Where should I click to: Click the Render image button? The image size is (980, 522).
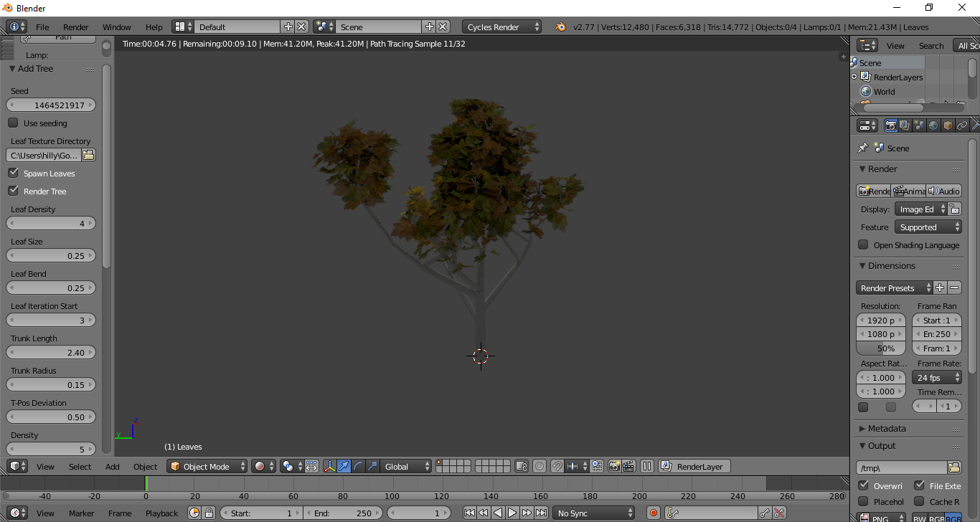pyautogui.click(x=874, y=191)
